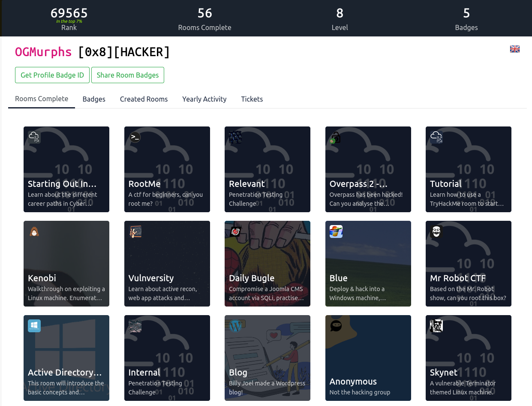Open the Badges tab
Screen dimensions: 532x406
(x=94, y=99)
